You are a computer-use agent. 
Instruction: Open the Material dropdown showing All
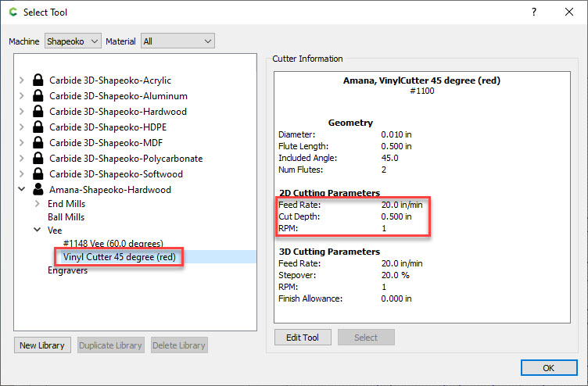pos(177,41)
